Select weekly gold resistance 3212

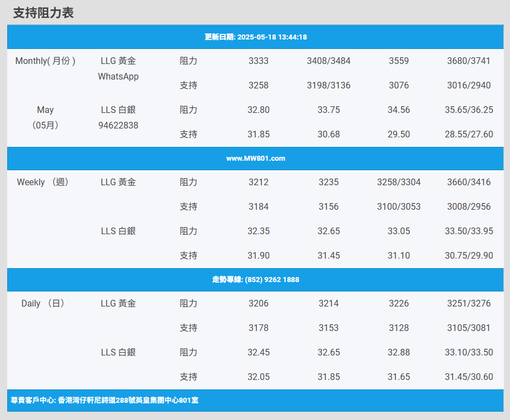259,182
